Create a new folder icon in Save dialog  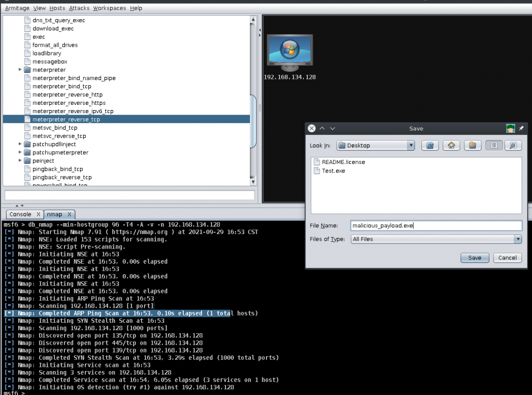pyautogui.click(x=473, y=145)
